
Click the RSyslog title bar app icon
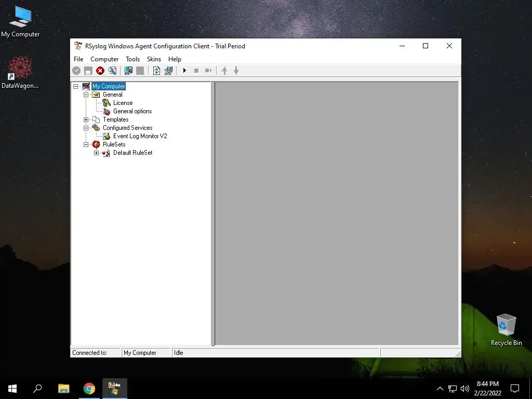point(78,46)
